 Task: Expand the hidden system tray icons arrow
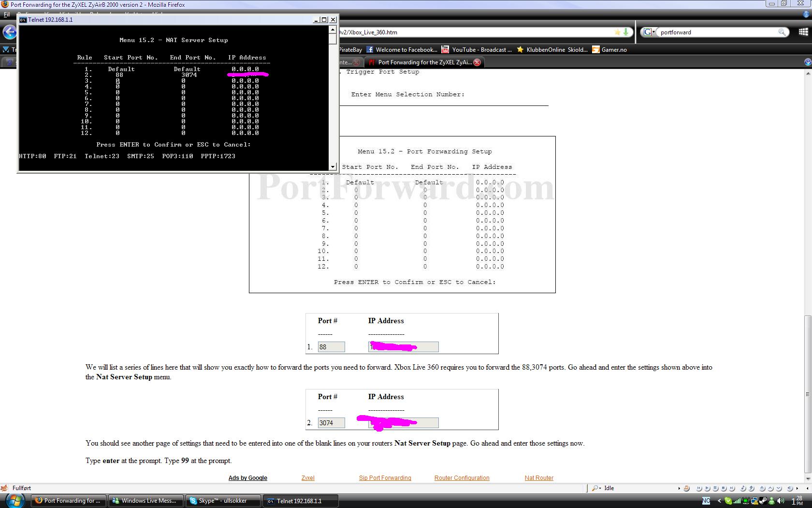tap(719, 501)
